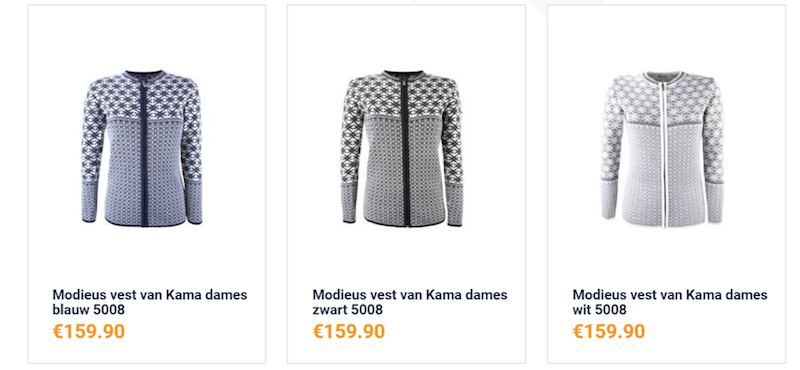
Task: Click the bottom hem of the blue cardigan
Action: (x=144, y=223)
